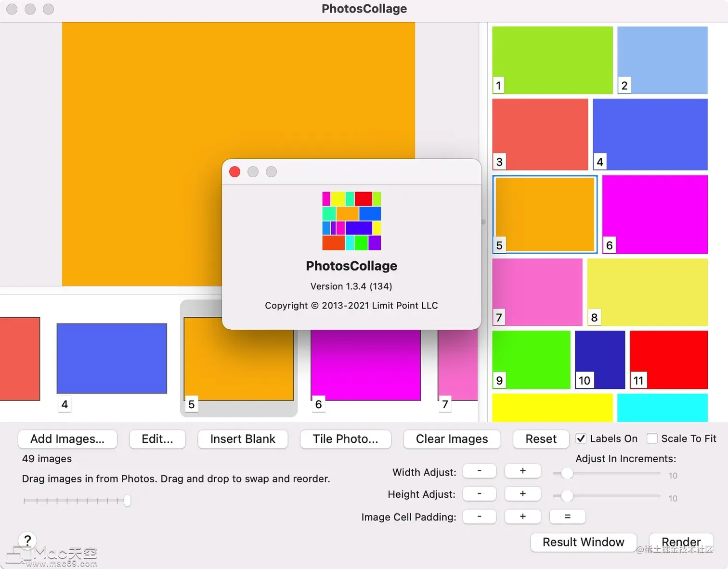Click the '49 images' count text
The image size is (728, 569).
(47, 459)
